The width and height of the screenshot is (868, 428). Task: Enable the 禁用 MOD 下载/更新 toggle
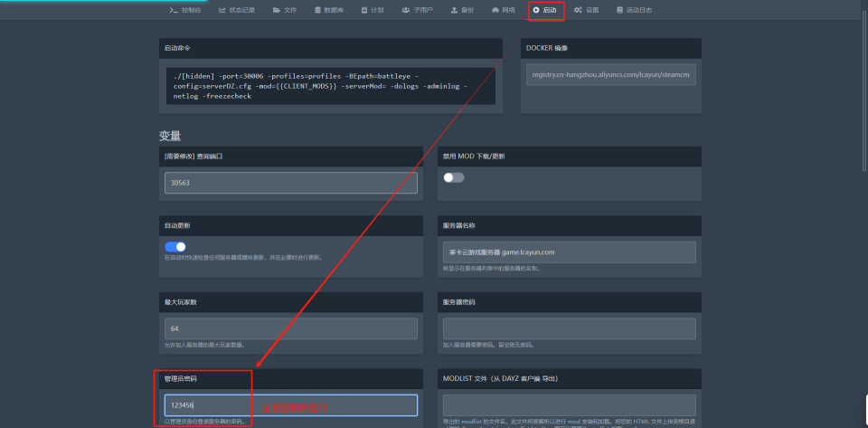453,178
